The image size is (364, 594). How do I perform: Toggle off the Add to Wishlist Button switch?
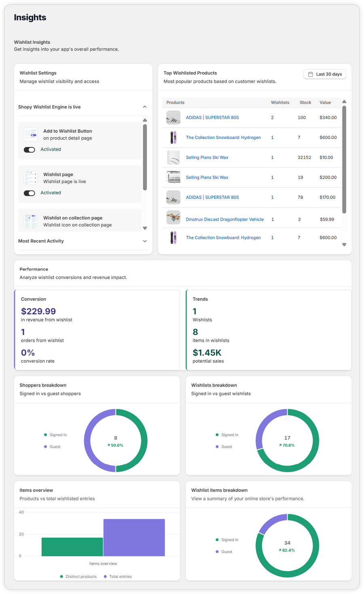(30, 149)
